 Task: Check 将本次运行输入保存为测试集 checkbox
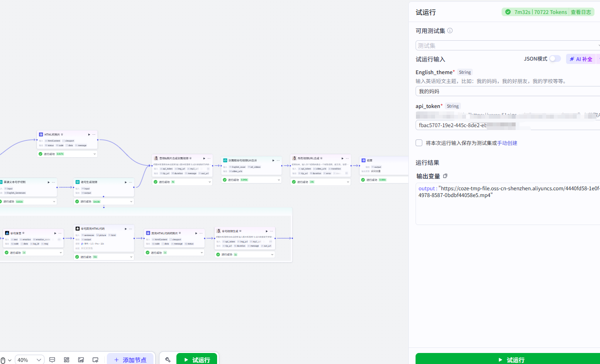(x=419, y=143)
